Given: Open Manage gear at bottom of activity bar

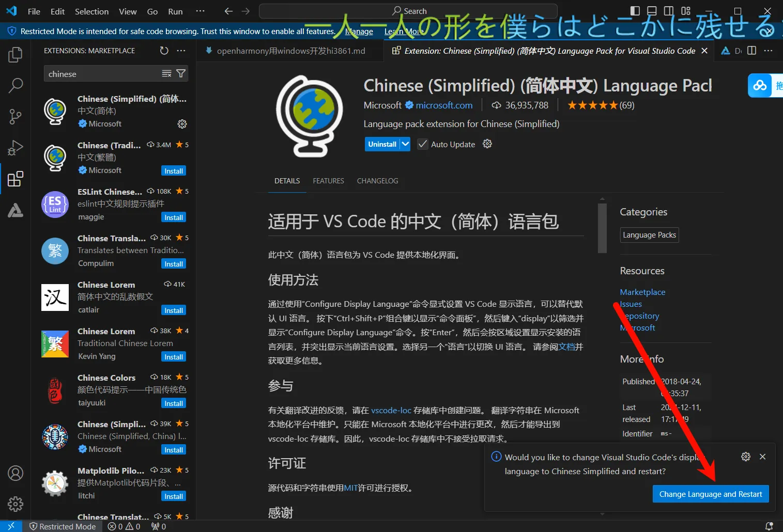Looking at the screenshot, I should coord(16,504).
